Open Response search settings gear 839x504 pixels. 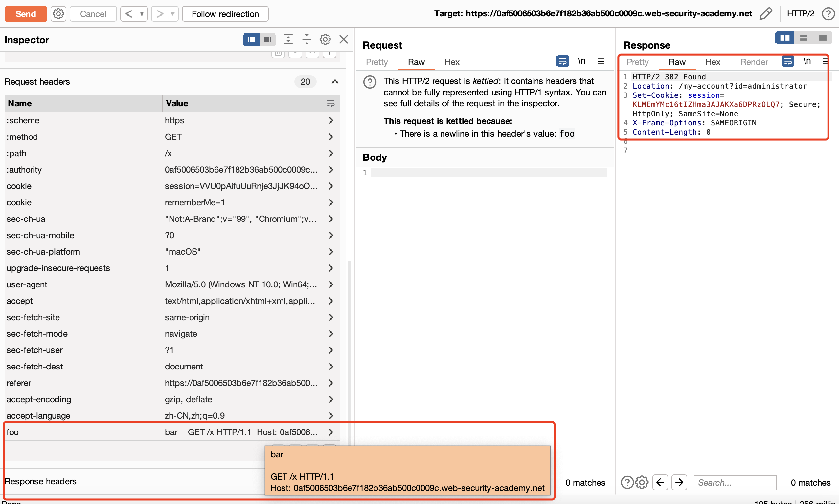[x=642, y=482]
